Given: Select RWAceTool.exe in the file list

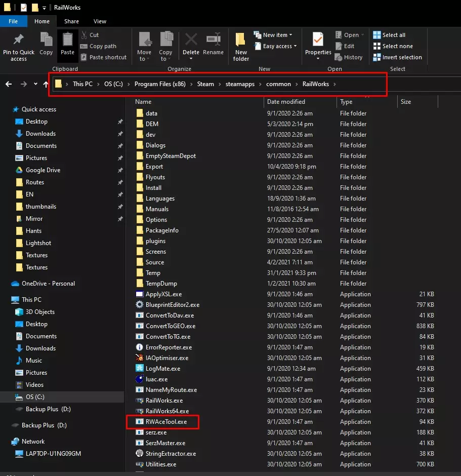Looking at the screenshot, I should tap(166, 422).
